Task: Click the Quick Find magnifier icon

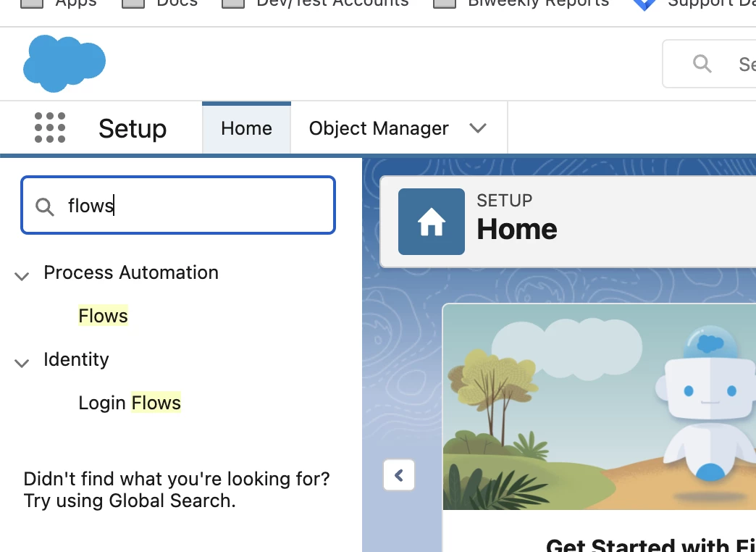Action: point(45,207)
